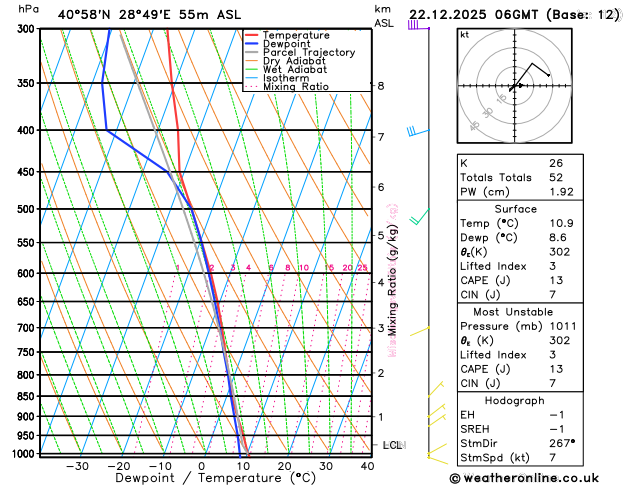Click the date text 22.12.2025 06GMT

pos(473,15)
